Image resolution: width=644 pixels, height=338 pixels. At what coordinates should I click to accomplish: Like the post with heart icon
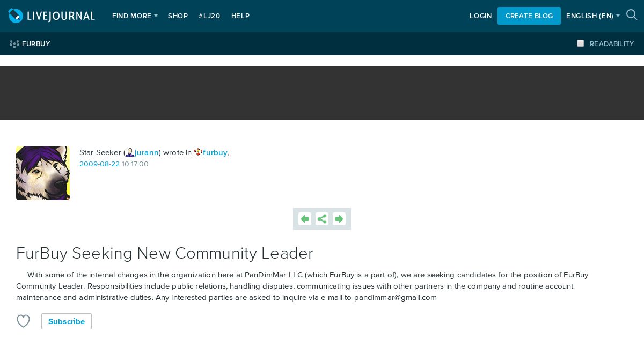(x=23, y=321)
